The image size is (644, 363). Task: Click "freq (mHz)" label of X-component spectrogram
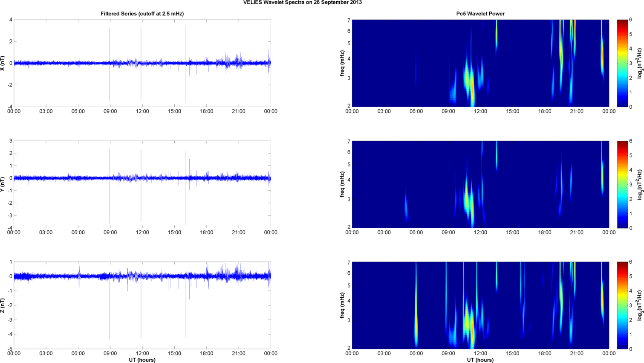[x=343, y=63]
